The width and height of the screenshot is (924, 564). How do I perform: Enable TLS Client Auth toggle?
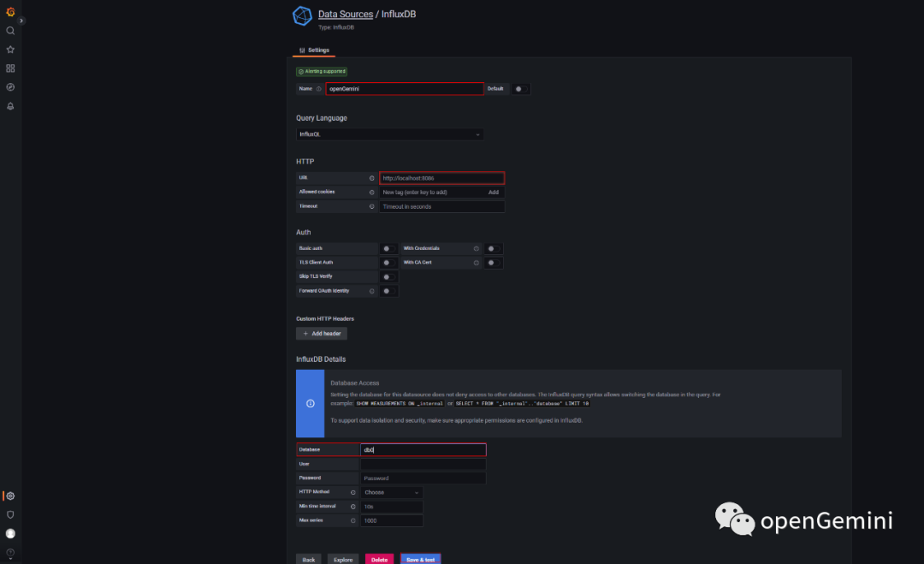tap(388, 263)
